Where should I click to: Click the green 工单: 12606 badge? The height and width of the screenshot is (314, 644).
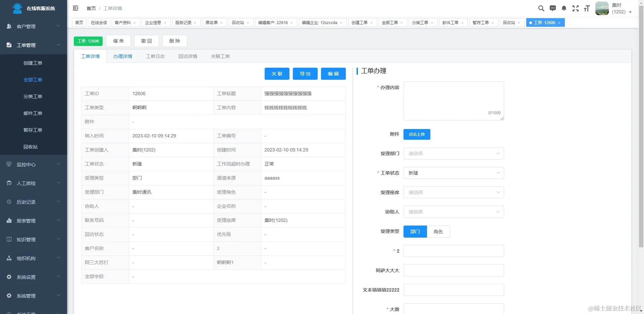point(88,41)
